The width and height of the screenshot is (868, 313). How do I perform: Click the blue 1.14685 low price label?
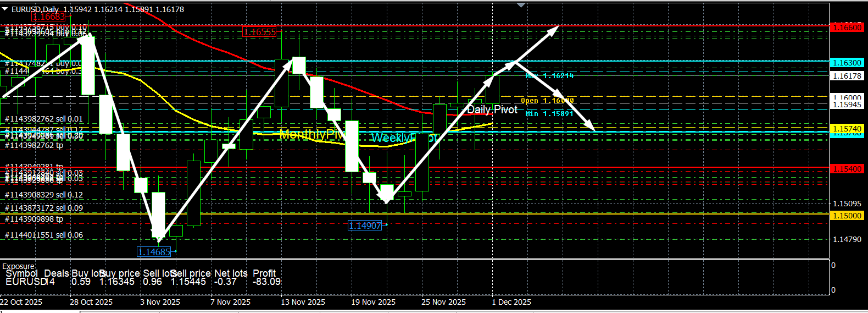coord(154,252)
